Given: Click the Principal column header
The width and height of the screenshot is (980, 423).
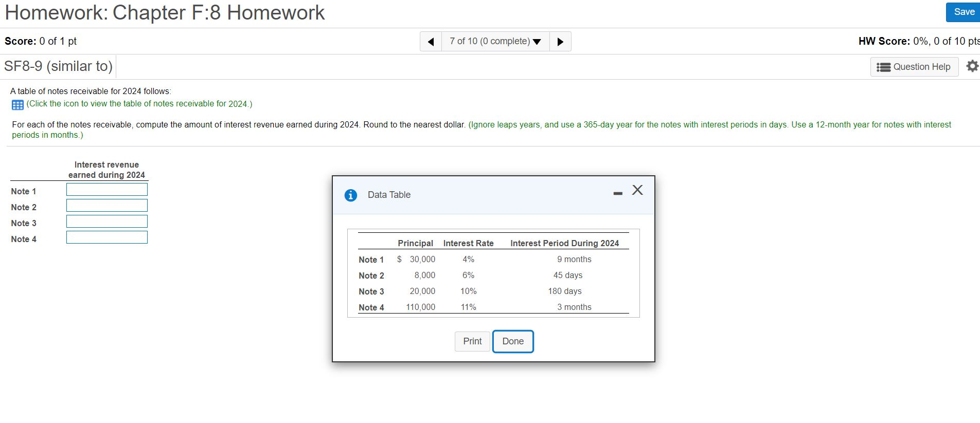Looking at the screenshot, I should (x=415, y=244).
